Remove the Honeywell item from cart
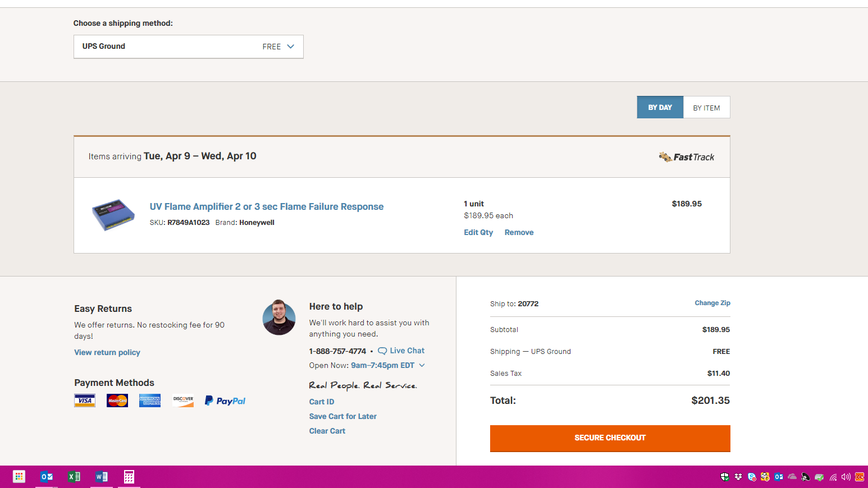Viewport: 868px width, 488px height. click(519, 232)
